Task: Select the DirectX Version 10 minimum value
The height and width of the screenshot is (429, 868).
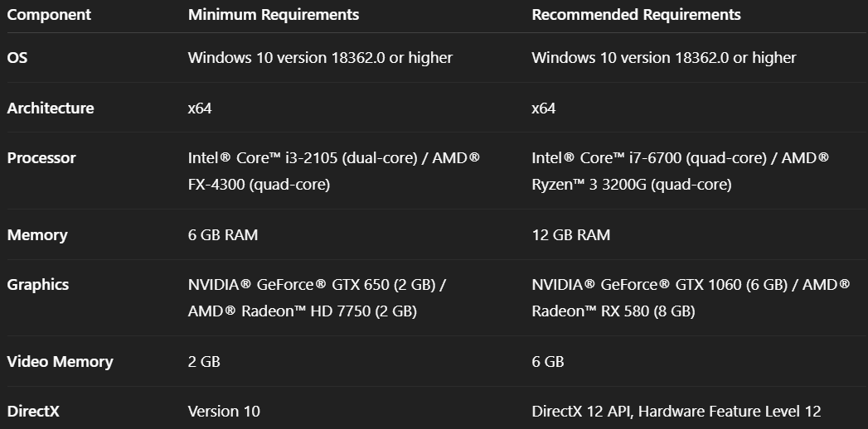Action: coord(224,412)
